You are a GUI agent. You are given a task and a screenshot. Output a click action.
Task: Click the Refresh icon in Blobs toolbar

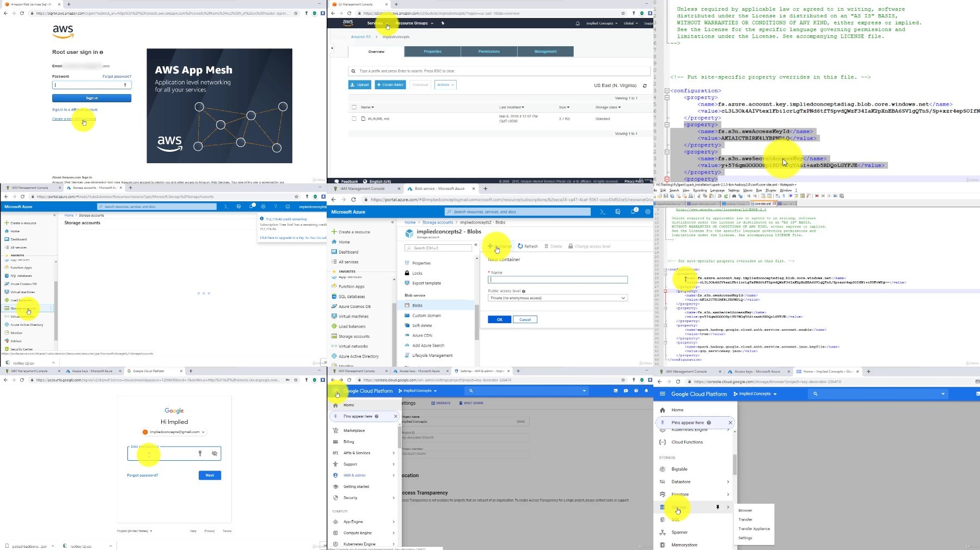point(520,246)
